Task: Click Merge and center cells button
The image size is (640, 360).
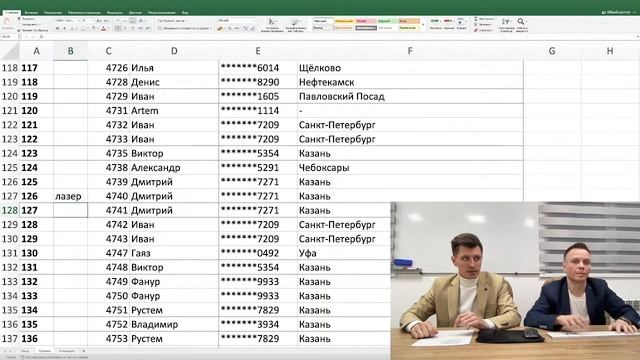Action: (x=184, y=29)
